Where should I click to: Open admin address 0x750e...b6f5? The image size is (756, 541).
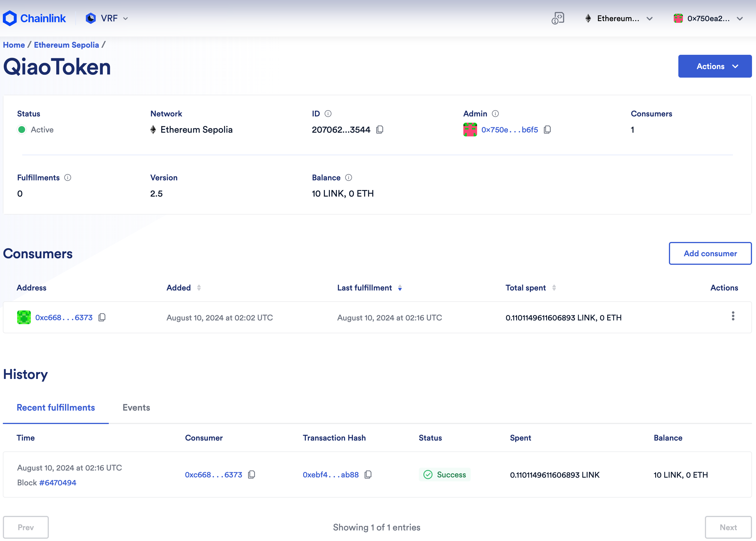pos(509,130)
